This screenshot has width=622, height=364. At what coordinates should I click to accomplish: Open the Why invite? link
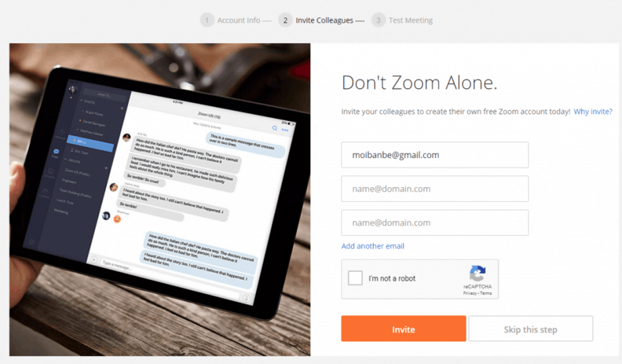click(x=593, y=112)
